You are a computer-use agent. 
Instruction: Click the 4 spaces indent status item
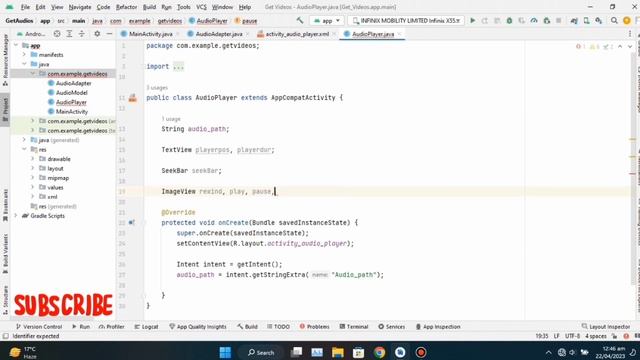point(596,336)
